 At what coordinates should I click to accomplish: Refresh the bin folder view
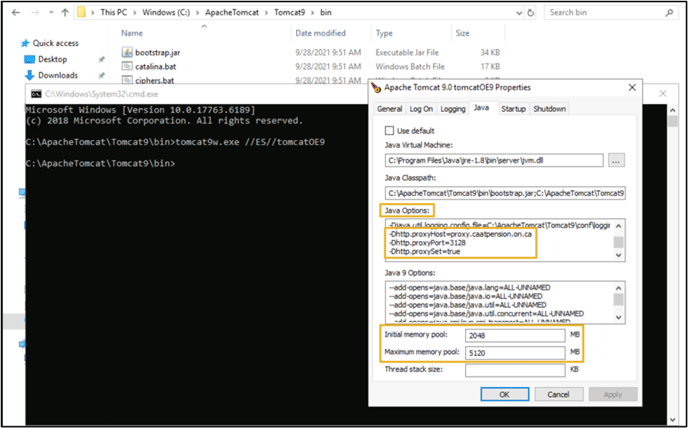coord(530,13)
